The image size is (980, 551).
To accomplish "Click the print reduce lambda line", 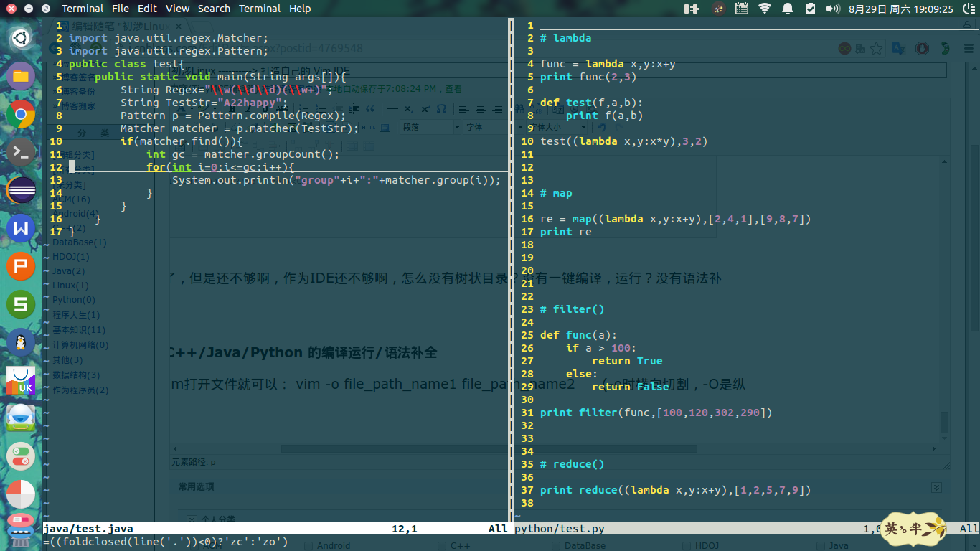I will click(x=676, y=490).
